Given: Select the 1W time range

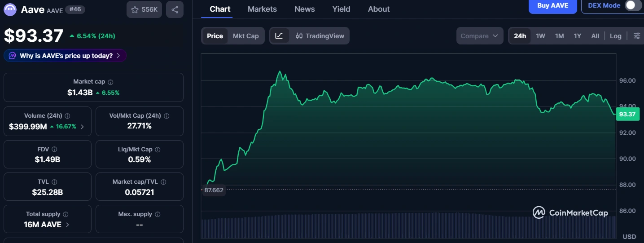Looking at the screenshot, I should coord(540,36).
